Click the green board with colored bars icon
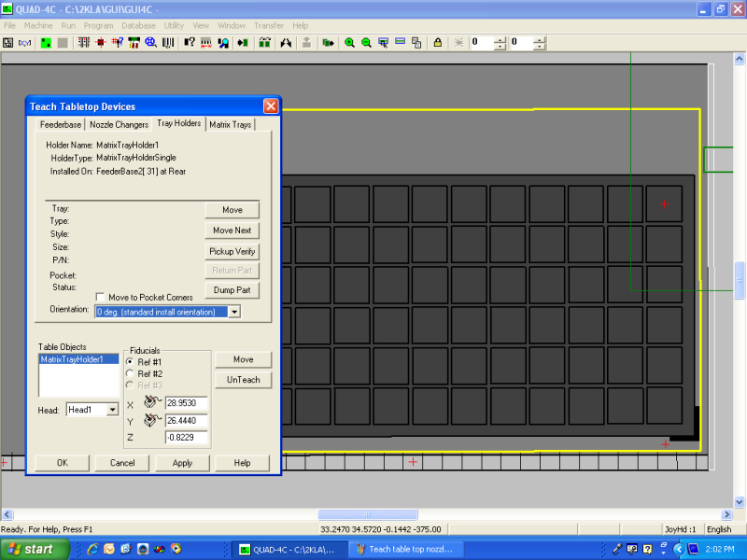Screen dimensions: 747x560 pos(134,43)
